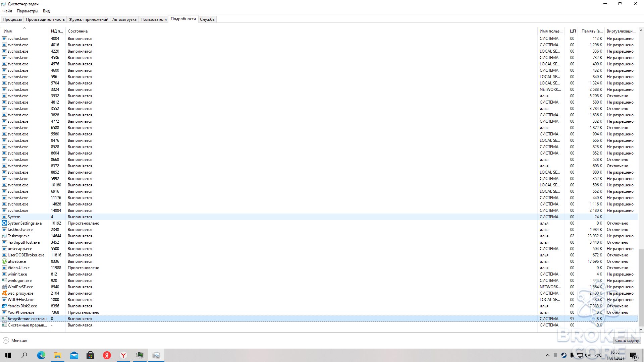Select the Бездействие системы row
This screenshot has height=362, width=644.
coord(319,319)
